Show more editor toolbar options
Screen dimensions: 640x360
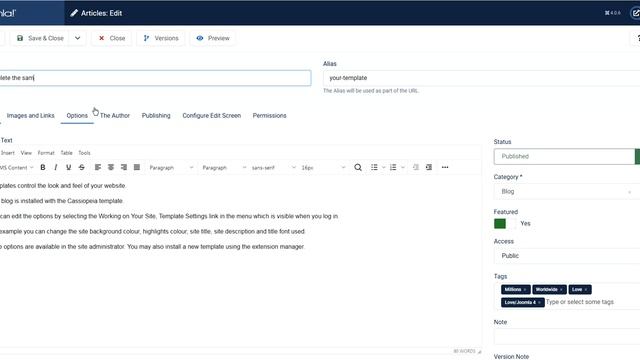click(445, 167)
